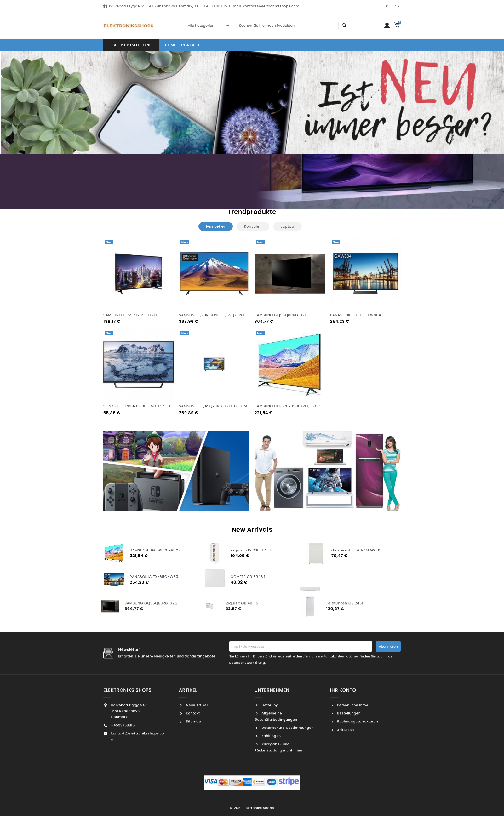Click the product search input field
Image resolution: width=504 pixels, height=816 pixels.
[286, 26]
